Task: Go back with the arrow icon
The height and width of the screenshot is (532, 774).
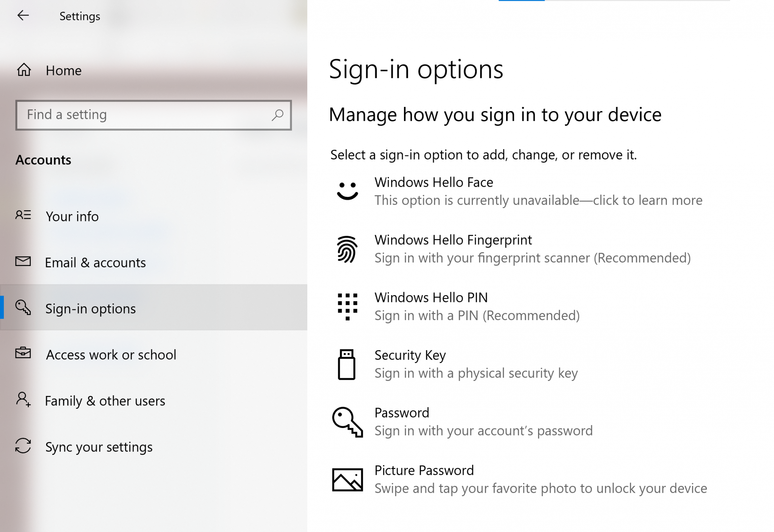Action: 23,15
